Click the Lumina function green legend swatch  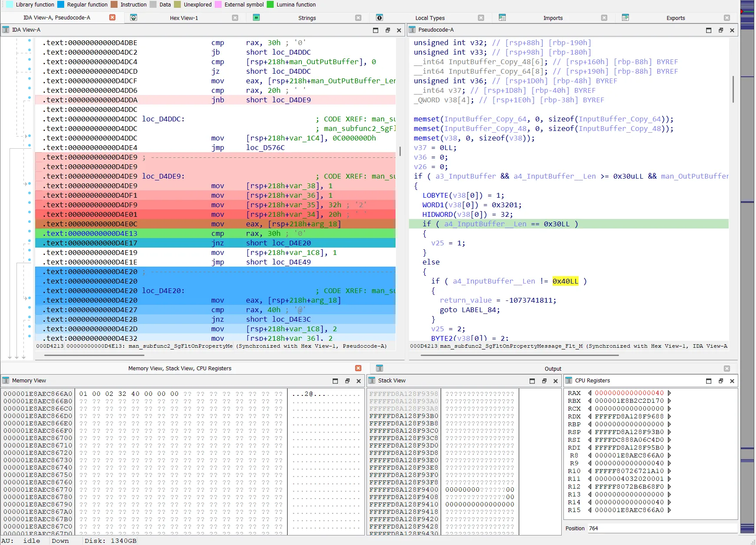[270, 5]
